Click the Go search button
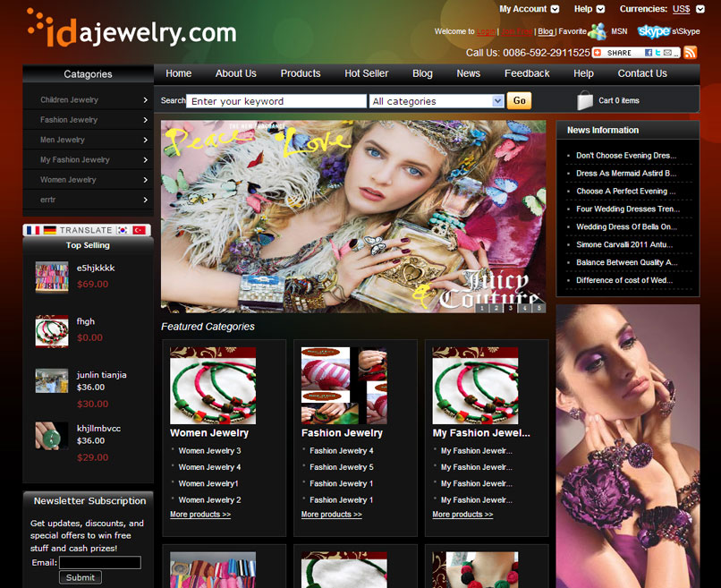 coord(519,101)
